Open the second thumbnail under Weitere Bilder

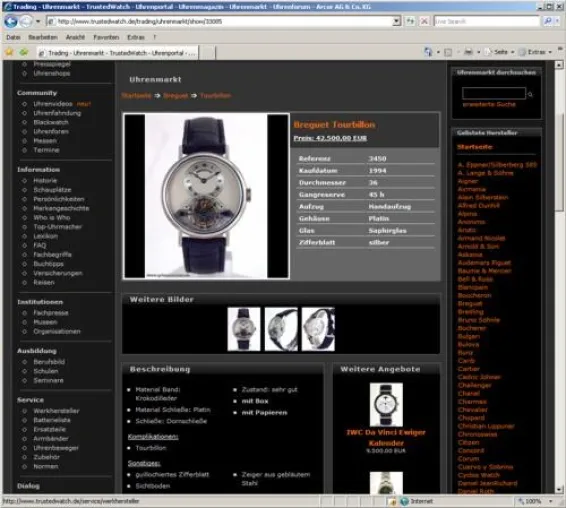coord(281,329)
